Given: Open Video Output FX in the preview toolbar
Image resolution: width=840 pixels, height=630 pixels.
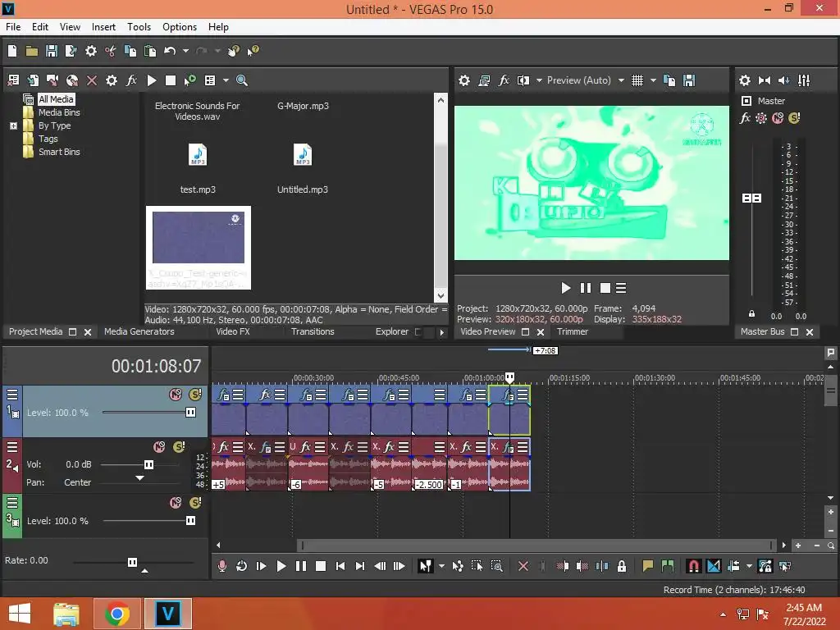Looking at the screenshot, I should [x=504, y=80].
